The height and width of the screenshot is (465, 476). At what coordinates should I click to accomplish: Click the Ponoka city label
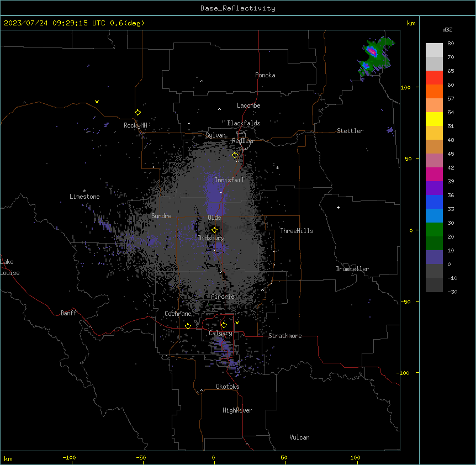265,75
